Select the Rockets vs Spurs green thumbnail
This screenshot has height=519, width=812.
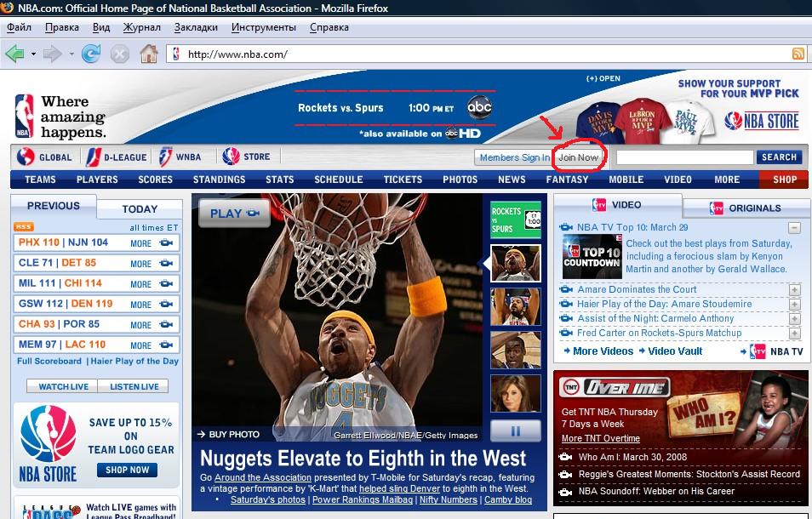click(515, 220)
